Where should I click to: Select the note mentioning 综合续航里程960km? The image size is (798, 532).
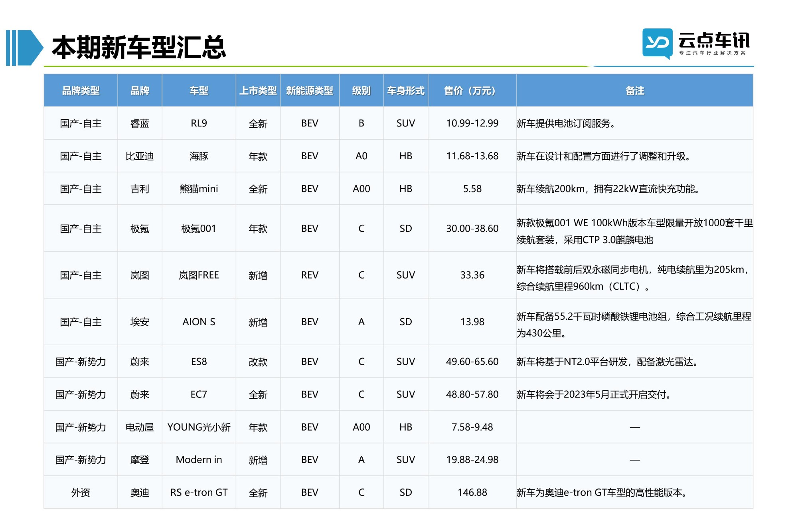[633, 278]
